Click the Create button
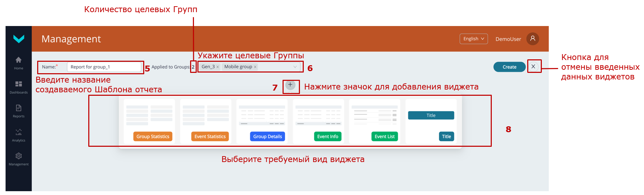This screenshot has height=195, width=644. pyautogui.click(x=509, y=67)
